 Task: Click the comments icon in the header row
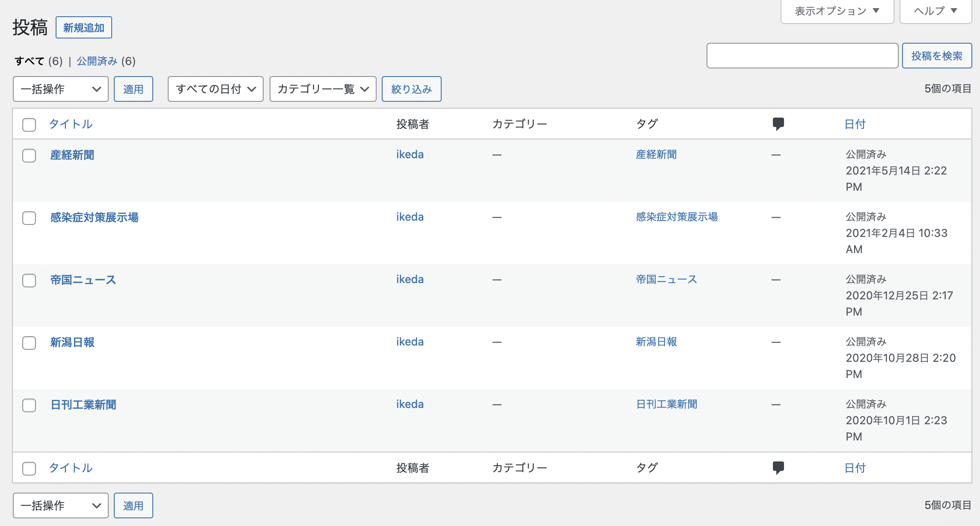[x=778, y=124]
